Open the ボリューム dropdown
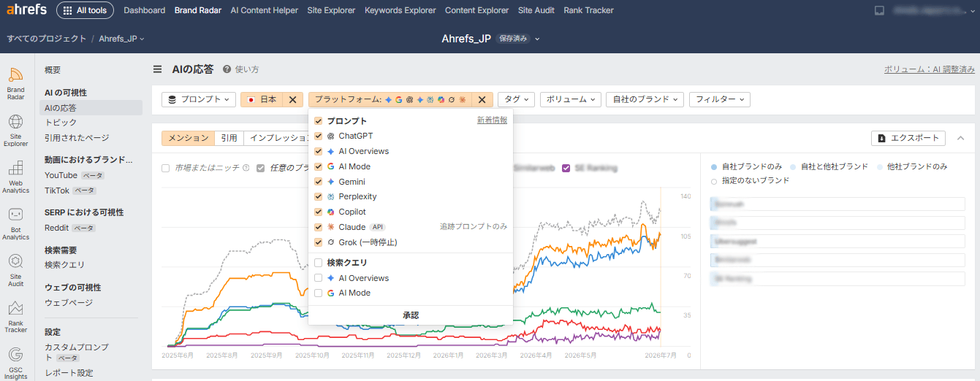The image size is (980, 381). pyautogui.click(x=570, y=99)
